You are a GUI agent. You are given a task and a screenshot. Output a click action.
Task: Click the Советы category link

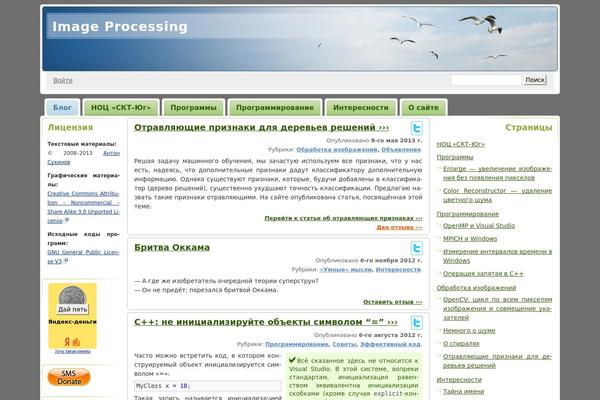click(344, 344)
